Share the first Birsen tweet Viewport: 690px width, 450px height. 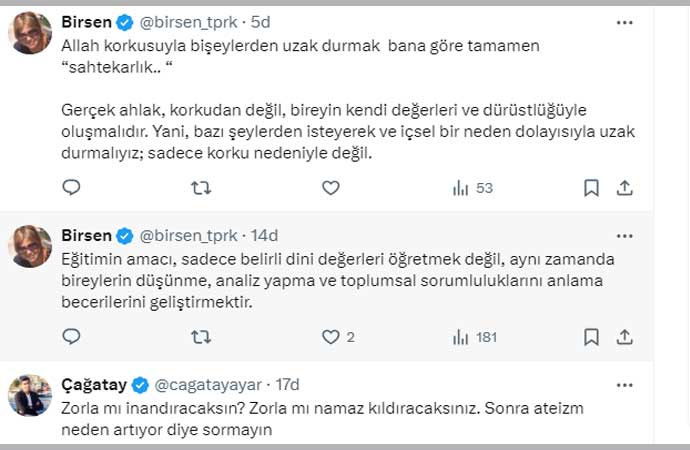point(624,187)
